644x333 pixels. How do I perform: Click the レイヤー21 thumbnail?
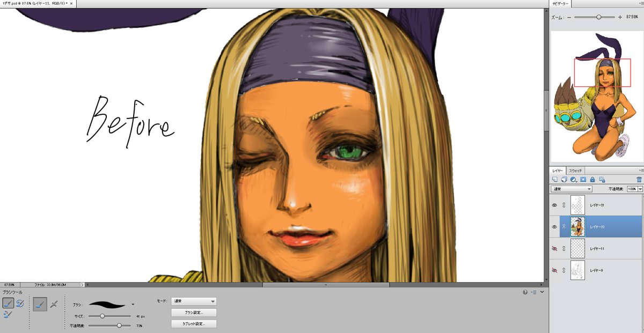pos(577,205)
